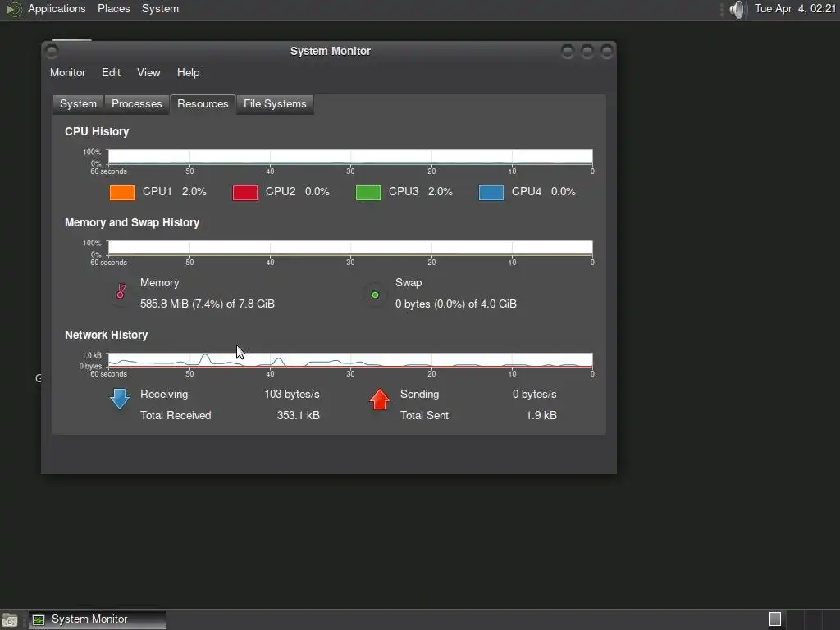Click the CPU3 green color swatch
Screen dimensions: 840x630
368,192
